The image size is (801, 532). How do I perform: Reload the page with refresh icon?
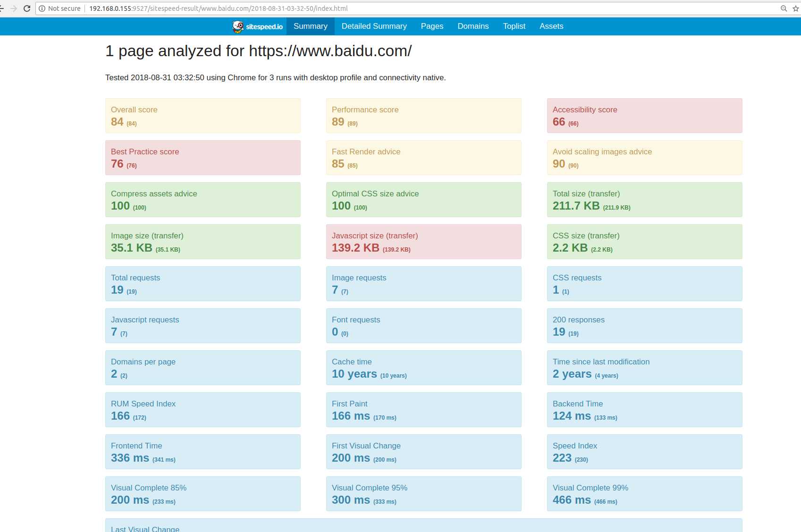(x=27, y=8)
